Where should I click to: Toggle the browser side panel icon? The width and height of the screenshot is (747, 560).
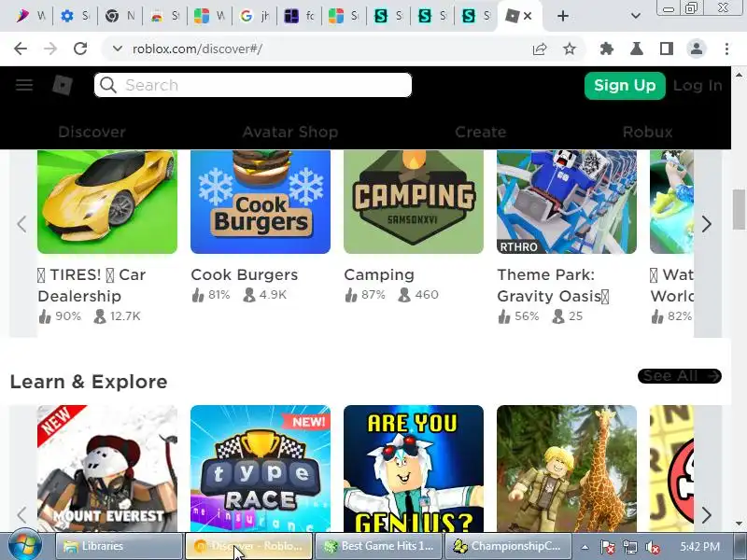coord(667,49)
